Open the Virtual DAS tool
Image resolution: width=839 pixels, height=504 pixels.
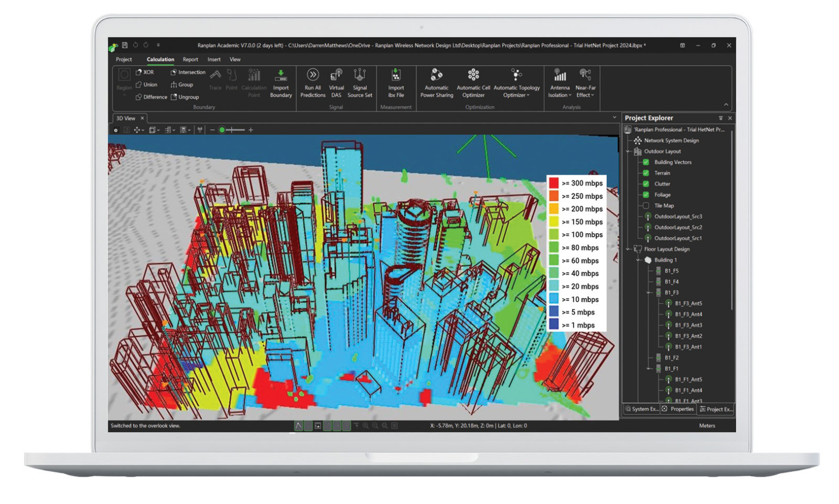336,83
